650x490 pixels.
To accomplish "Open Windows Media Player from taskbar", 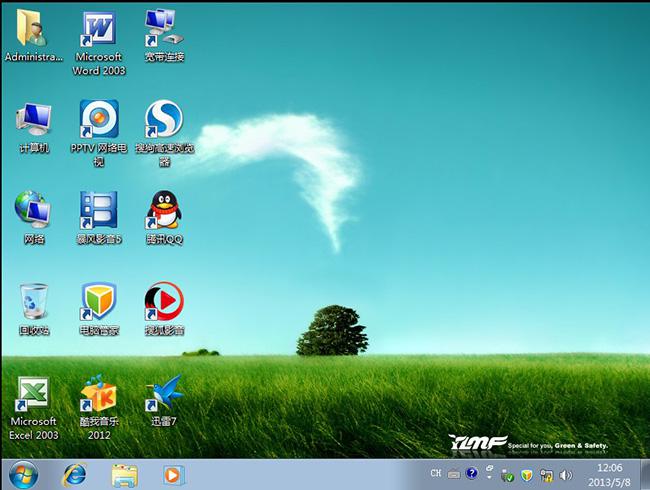I will click(x=174, y=473).
